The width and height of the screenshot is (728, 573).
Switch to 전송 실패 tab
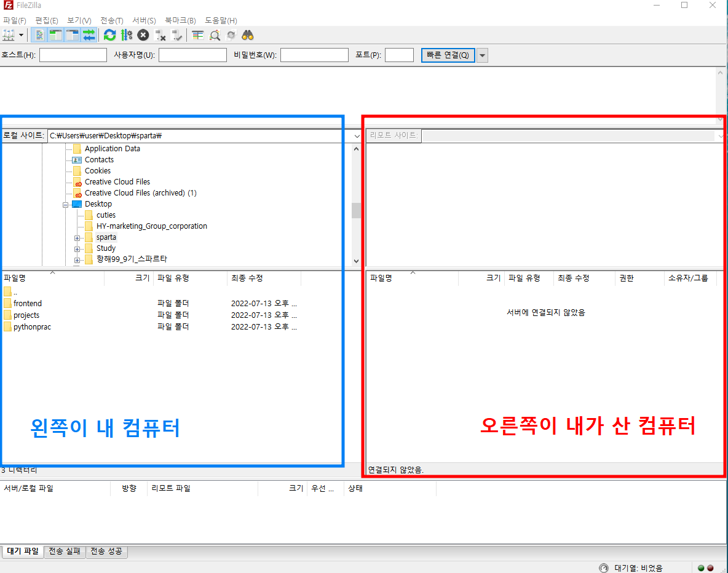(x=65, y=551)
